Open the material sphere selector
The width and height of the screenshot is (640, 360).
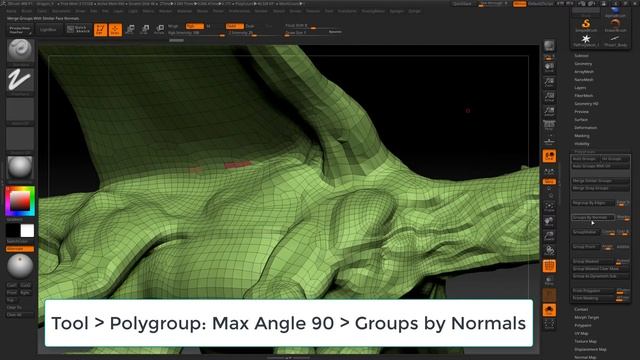(x=20, y=168)
